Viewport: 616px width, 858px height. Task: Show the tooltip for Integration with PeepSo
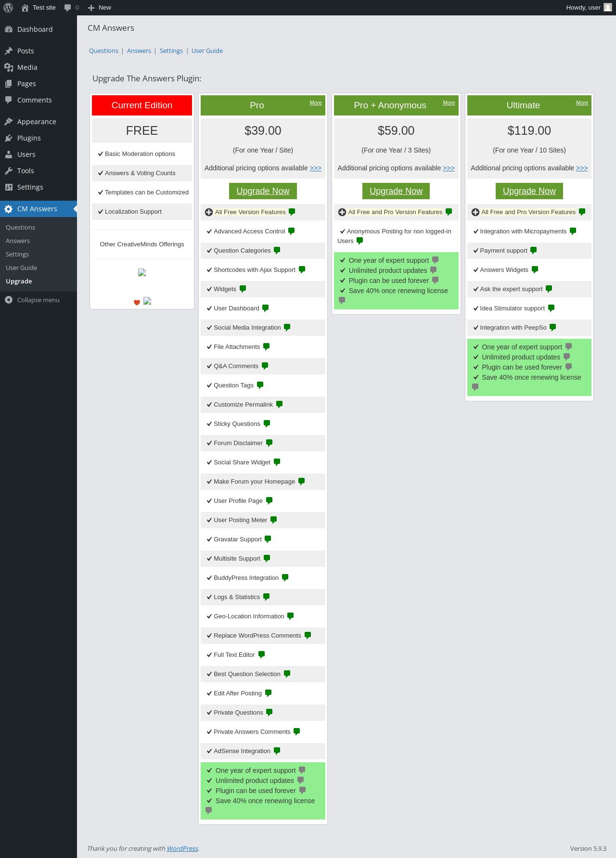[553, 328]
